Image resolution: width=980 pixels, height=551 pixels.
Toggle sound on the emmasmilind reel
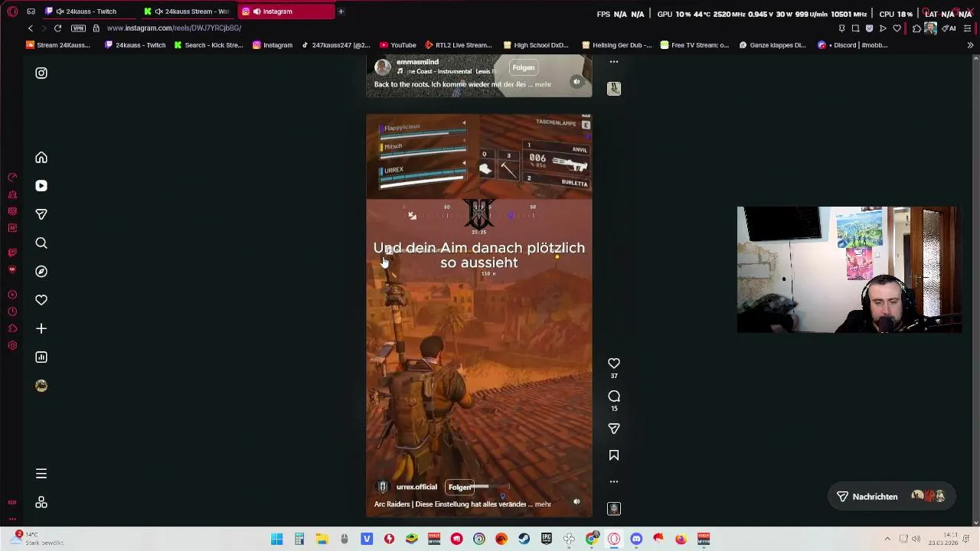pos(577,82)
